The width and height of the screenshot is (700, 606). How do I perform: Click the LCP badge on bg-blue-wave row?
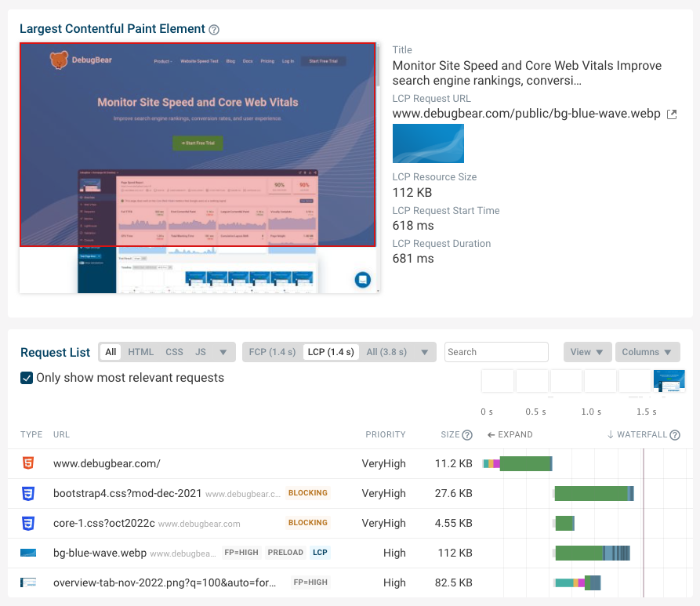pos(320,553)
